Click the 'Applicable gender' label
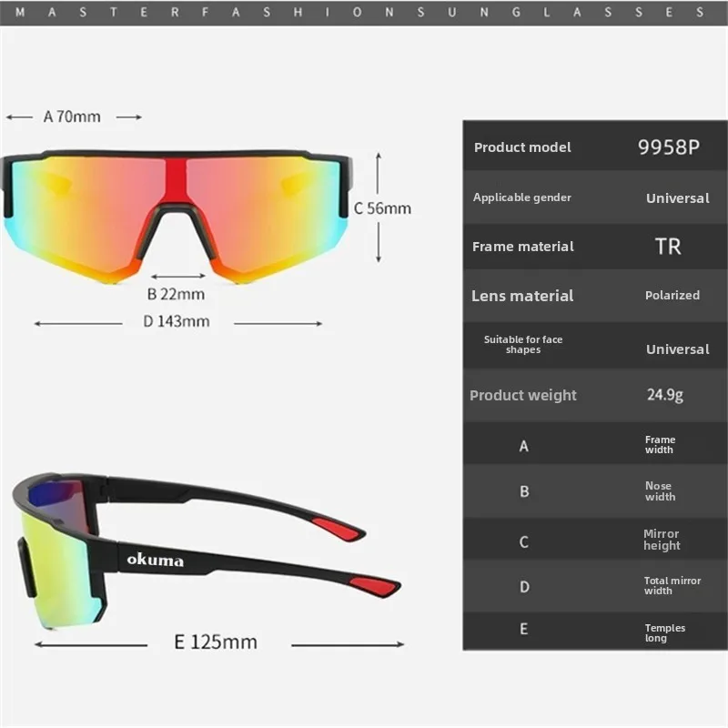This screenshot has width=728, height=728. click(521, 197)
